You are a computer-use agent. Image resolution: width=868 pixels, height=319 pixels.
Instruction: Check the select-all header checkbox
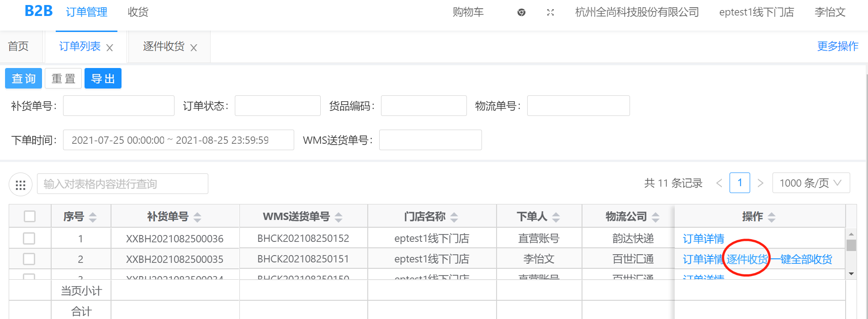(x=30, y=216)
